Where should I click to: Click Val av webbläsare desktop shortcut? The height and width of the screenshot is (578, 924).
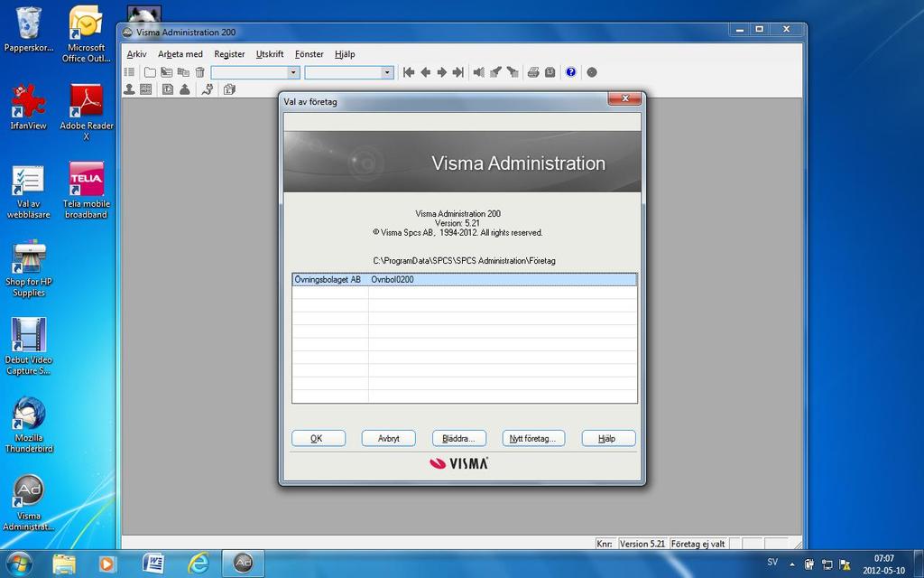pyautogui.click(x=28, y=191)
